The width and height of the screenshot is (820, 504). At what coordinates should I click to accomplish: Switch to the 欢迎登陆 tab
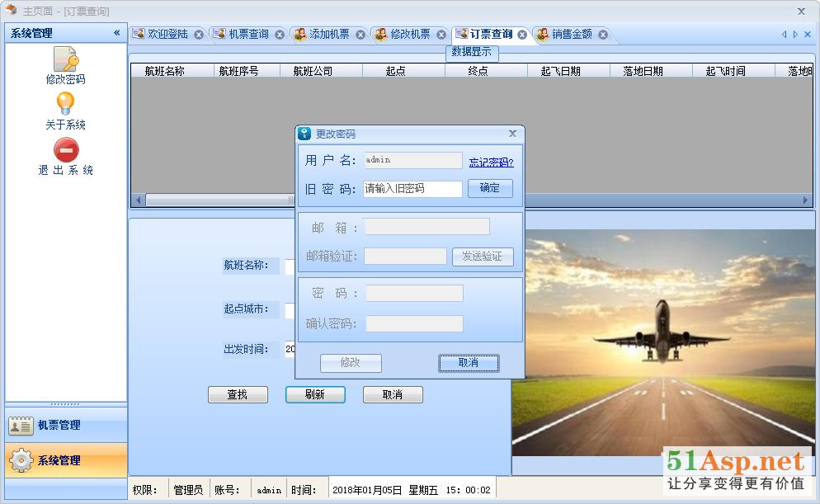click(x=167, y=34)
